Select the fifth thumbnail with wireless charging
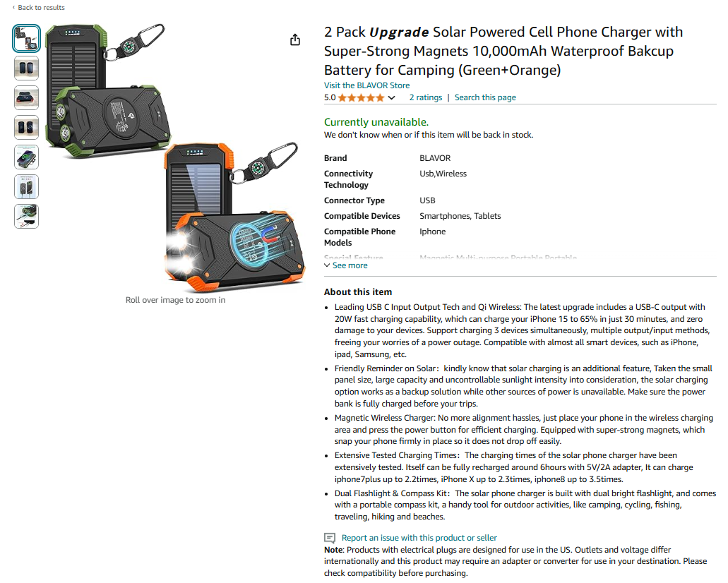 pyautogui.click(x=26, y=157)
